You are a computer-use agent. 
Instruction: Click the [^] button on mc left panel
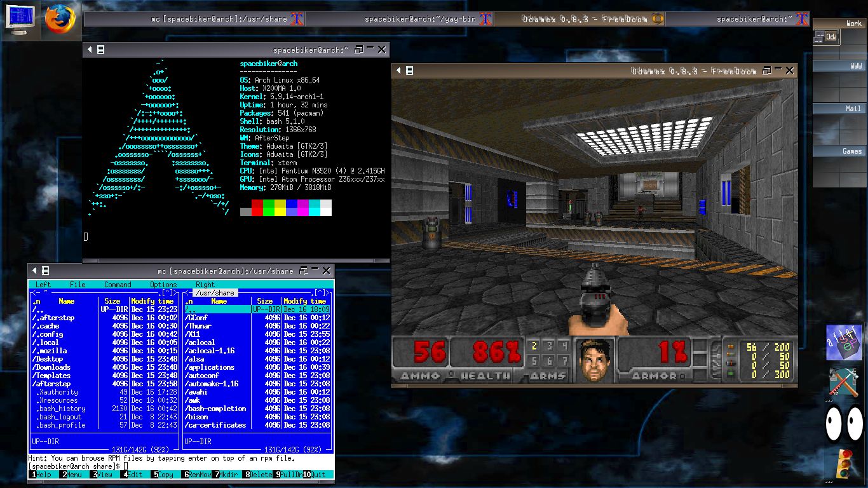(x=168, y=293)
